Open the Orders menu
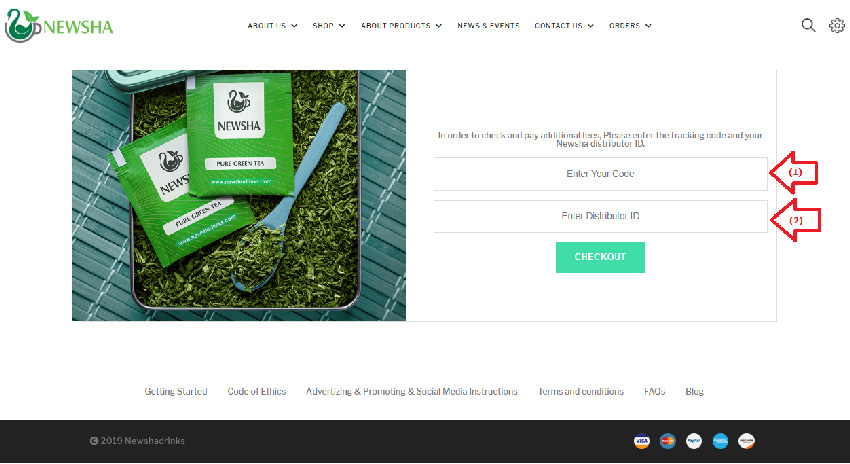Screen dimensions: 850x464 (x=630, y=25)
